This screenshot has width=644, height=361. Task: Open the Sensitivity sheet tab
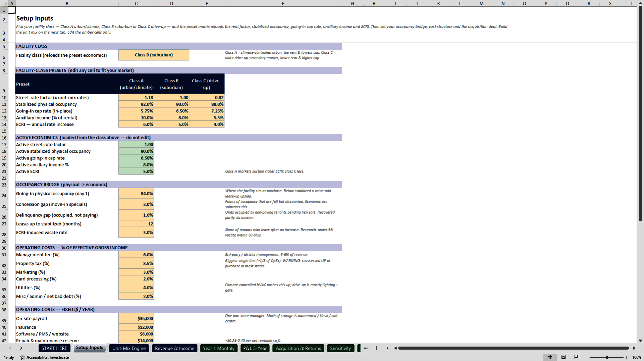340,348
